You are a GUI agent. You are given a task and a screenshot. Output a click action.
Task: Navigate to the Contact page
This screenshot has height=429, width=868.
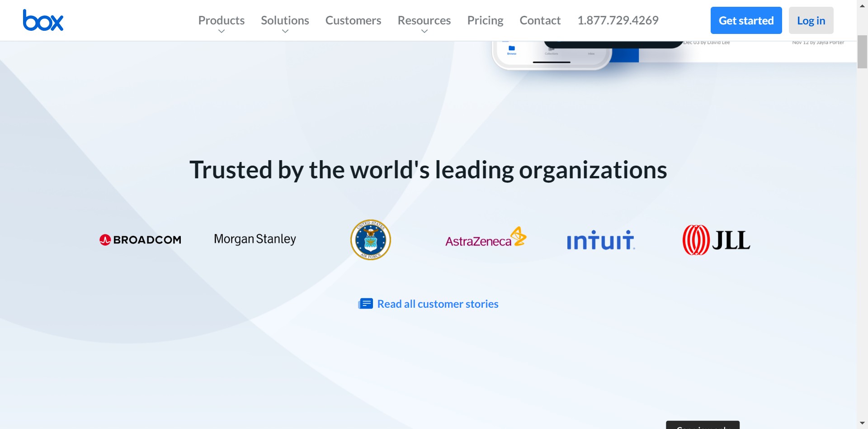coord(540,20)
